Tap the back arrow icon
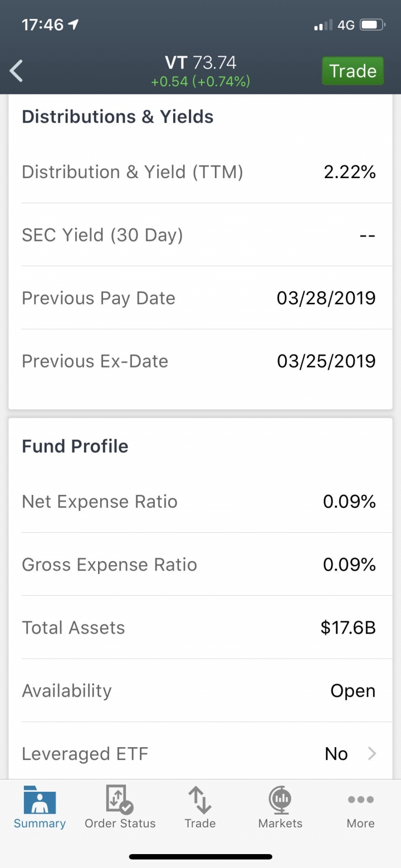Screen dimensions: 401x868 (x=17, y=71)
